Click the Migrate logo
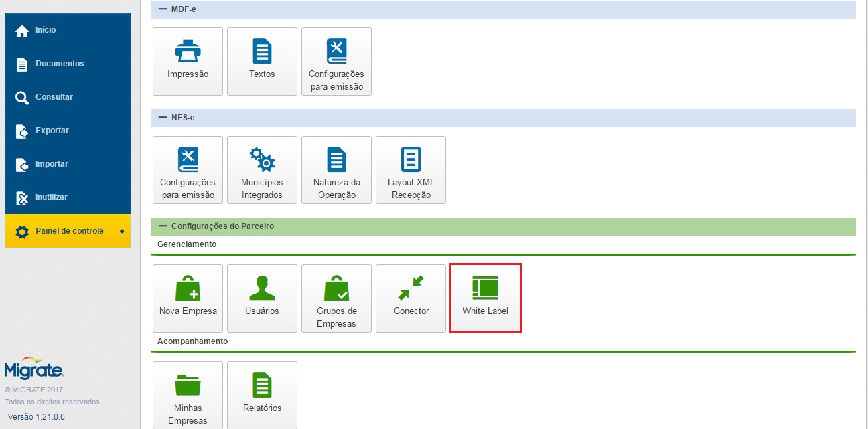The height and width of the screenshot is (429, 868). (33, 369)
